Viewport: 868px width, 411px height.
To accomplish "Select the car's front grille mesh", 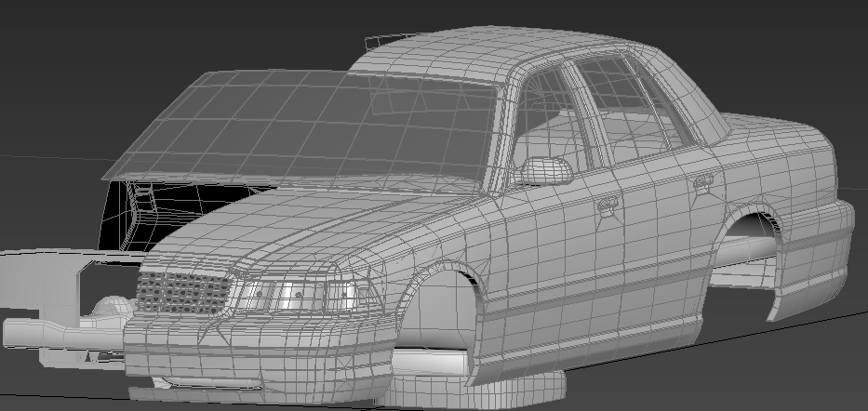I will click(183, 293).
